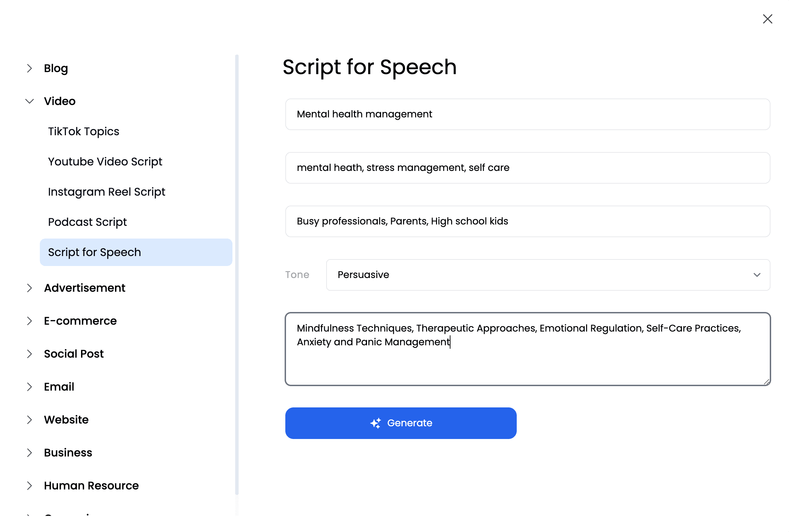Select TikTok Topics template
The width and height of the screenshot is (789, 532).
point(83,131)
